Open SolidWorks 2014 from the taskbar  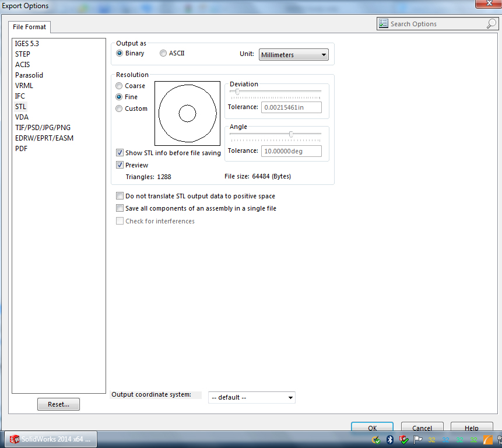[x=51, y=439]
